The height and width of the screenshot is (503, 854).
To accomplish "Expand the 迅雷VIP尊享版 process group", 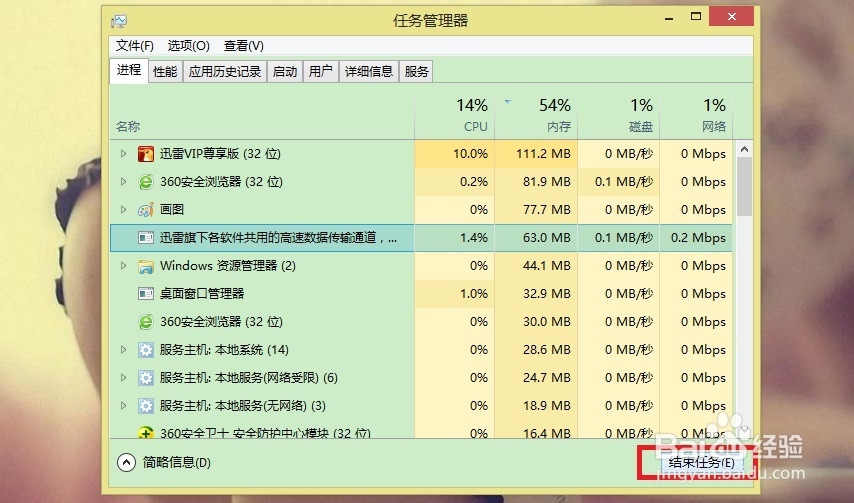I will [x=124, y=154].
